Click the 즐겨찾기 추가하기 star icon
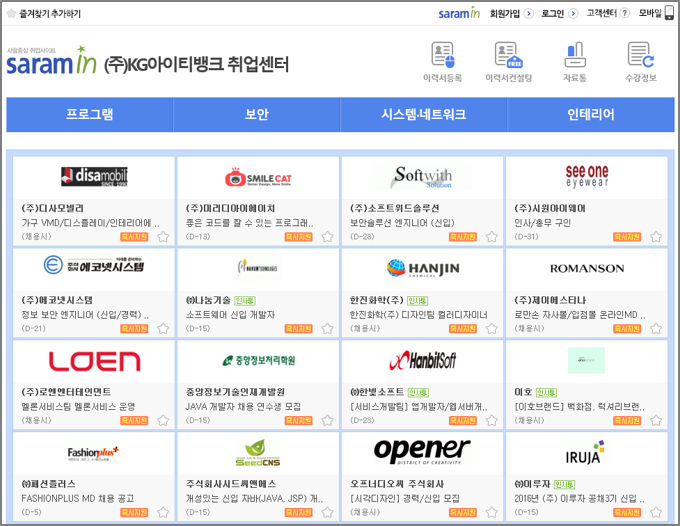Viewport: 680px width, 526px height. click(x=11, y=13)
